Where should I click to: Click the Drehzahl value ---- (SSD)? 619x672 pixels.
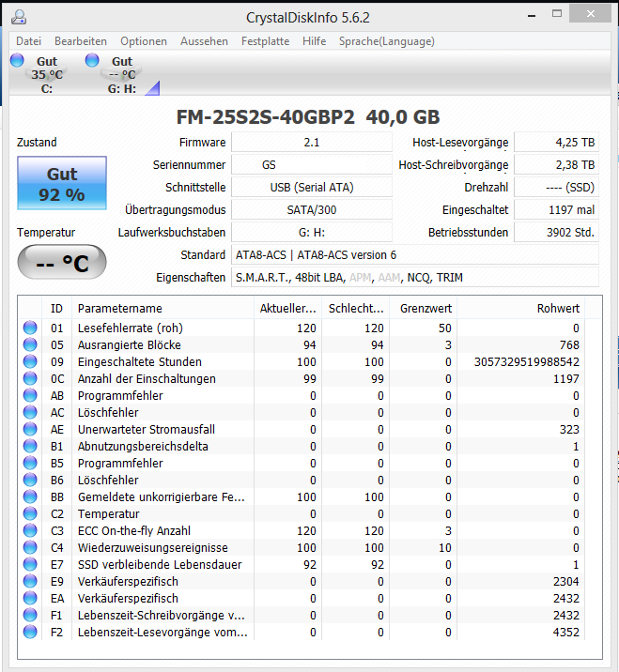pyautogui.click(x=556, y=188)
